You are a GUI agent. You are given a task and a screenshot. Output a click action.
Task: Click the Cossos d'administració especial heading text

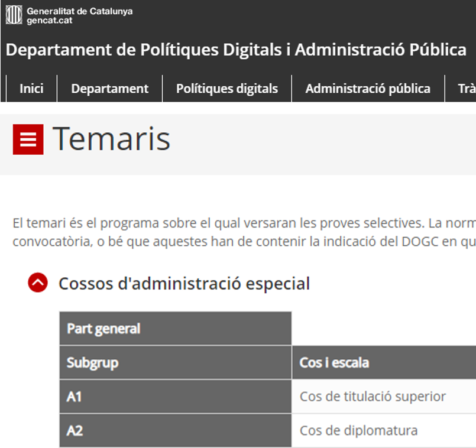tap(184, 283)
